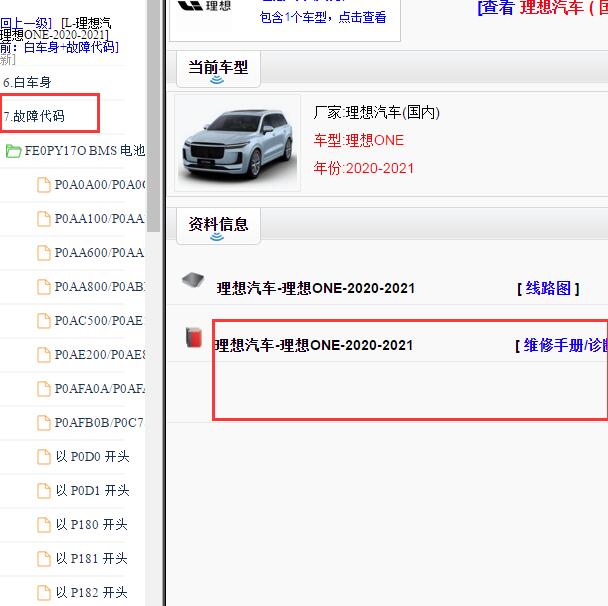The width and height of the screenshot is (608, 606).
Task: Click the P0AA600 document icon
Action: point(43,253)
